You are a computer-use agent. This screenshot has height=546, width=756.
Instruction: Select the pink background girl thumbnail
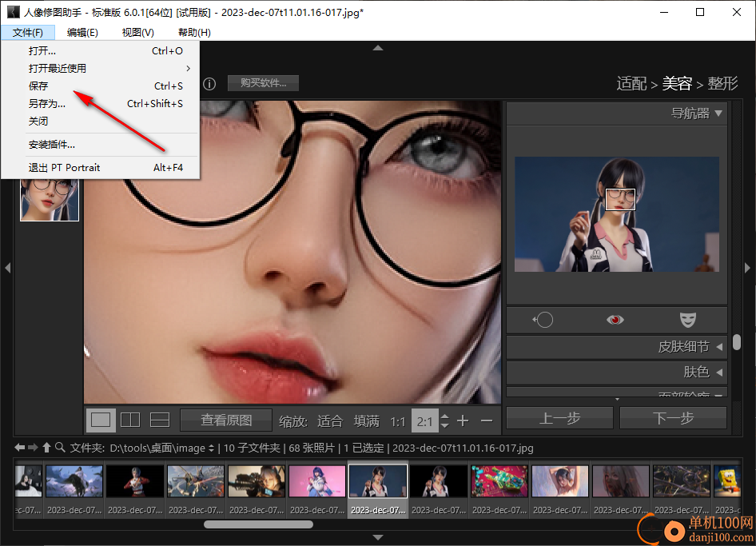(317, 481)
